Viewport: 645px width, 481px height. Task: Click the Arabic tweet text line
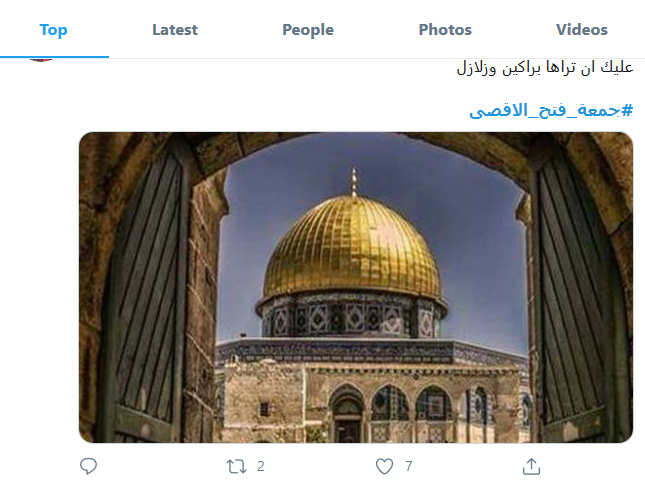[x=545, y=67]
